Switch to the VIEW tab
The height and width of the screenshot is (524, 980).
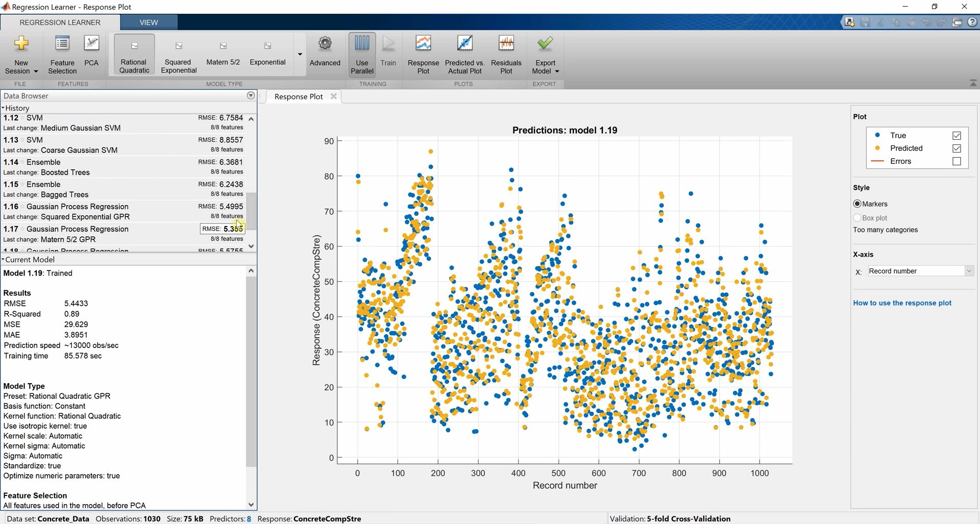[148, 22]
